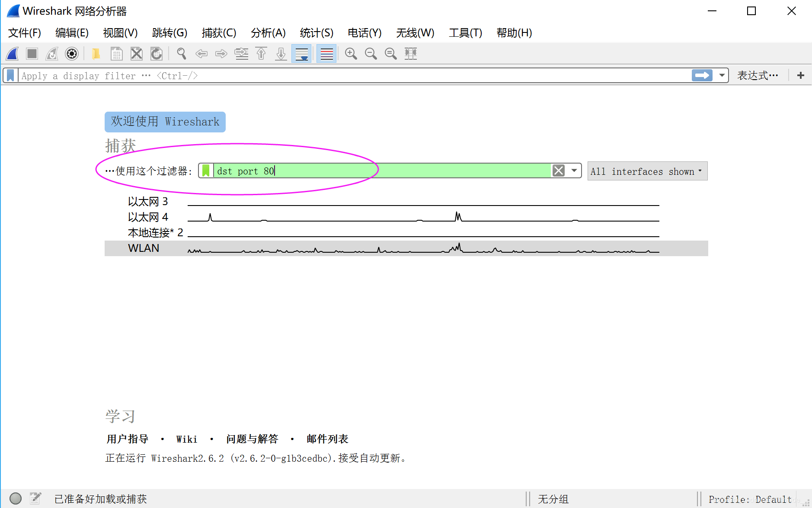Save capture file toolbar icon
This screenshot has width=812, height=508.
coord(116,54)
